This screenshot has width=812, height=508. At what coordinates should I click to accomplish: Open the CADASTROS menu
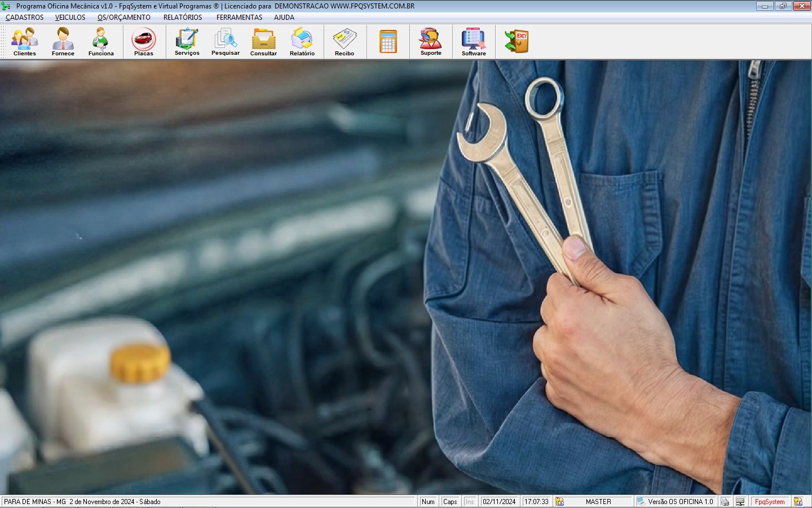25,17
